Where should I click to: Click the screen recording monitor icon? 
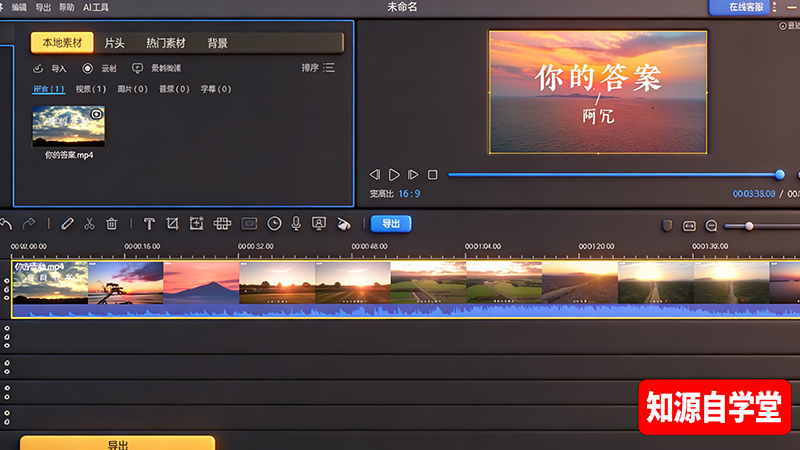click(x=137, y=68)
